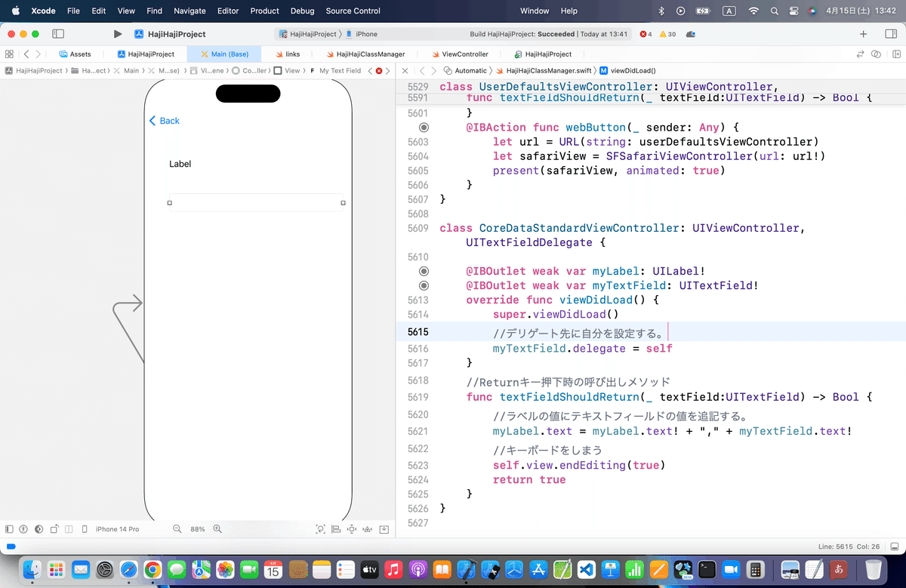The width and height of the screenshot is (906, 588).
Task: Open the Automatic assistant mode dropdown
Action: point(464,71)
